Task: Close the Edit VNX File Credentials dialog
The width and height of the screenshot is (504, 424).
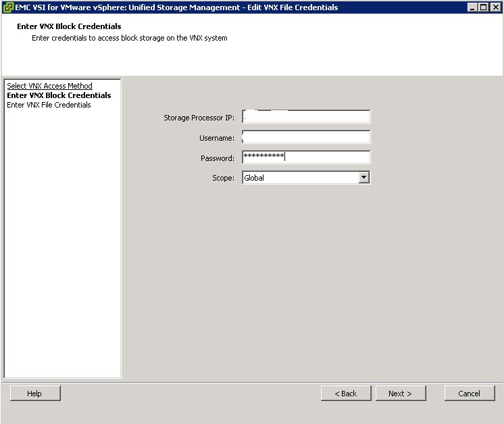Action: (x=495, y=7)
